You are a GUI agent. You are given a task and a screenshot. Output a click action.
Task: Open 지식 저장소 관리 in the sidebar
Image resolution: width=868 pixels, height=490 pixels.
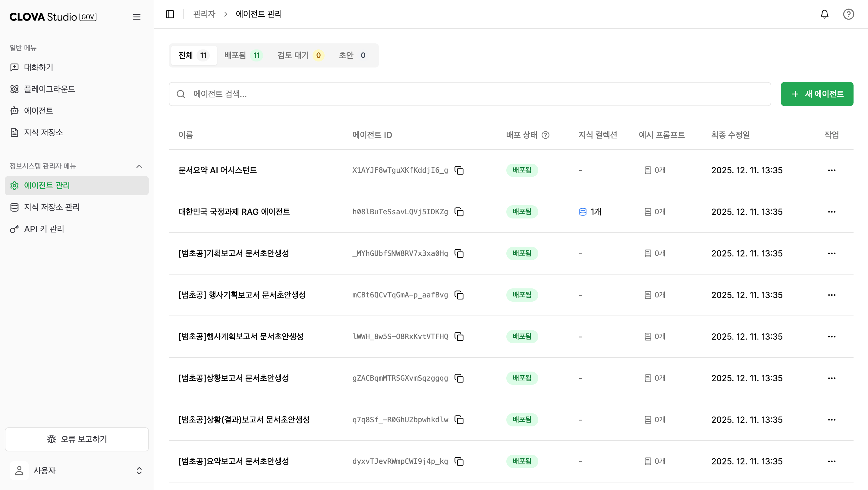pos(52,207)
